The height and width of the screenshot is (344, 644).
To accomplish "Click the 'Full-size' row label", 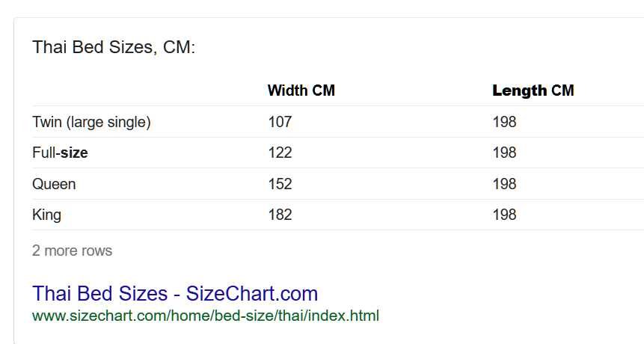I will point(60,153).
